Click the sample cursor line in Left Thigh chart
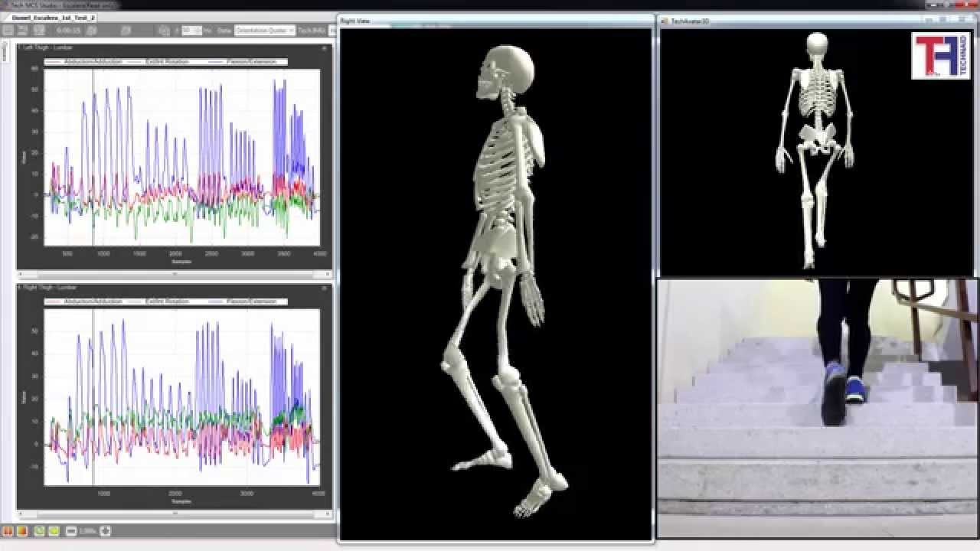This screenshot has height=551, width=980. [93, 158]
